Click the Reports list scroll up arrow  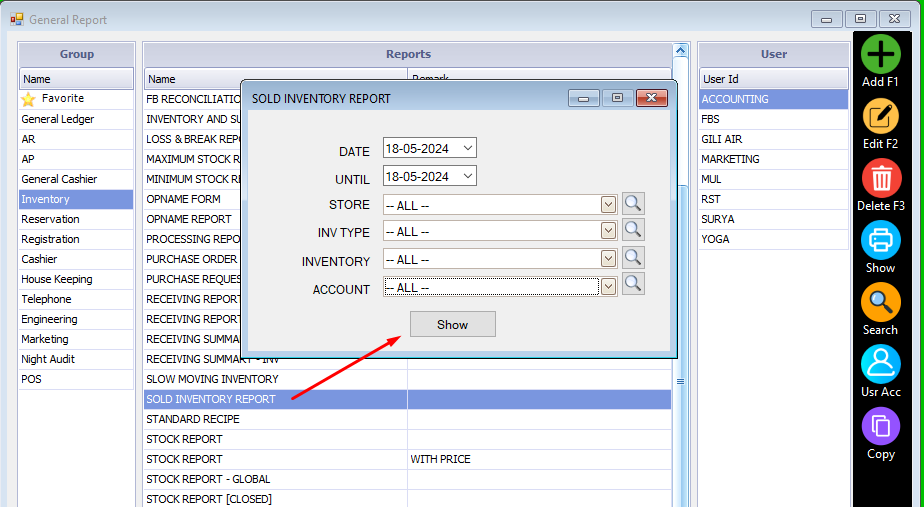coord(681,51)
